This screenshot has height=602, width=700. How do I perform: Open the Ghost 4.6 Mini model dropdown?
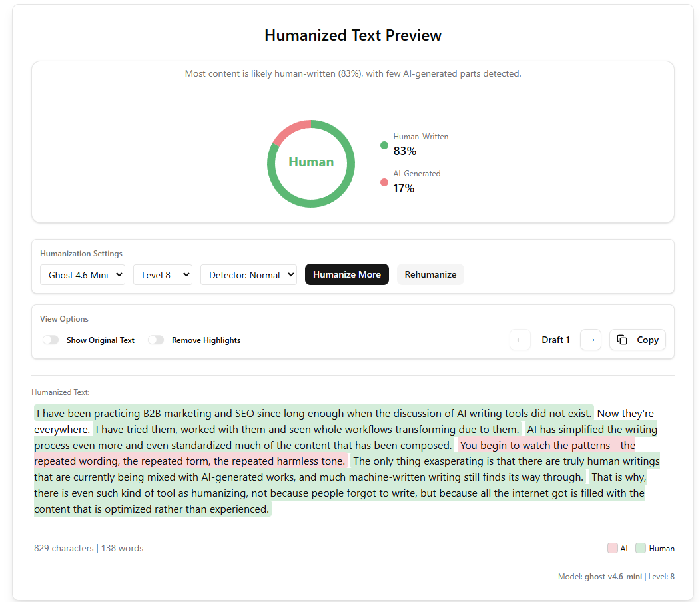pyautogui.click(x=82, y=274)
